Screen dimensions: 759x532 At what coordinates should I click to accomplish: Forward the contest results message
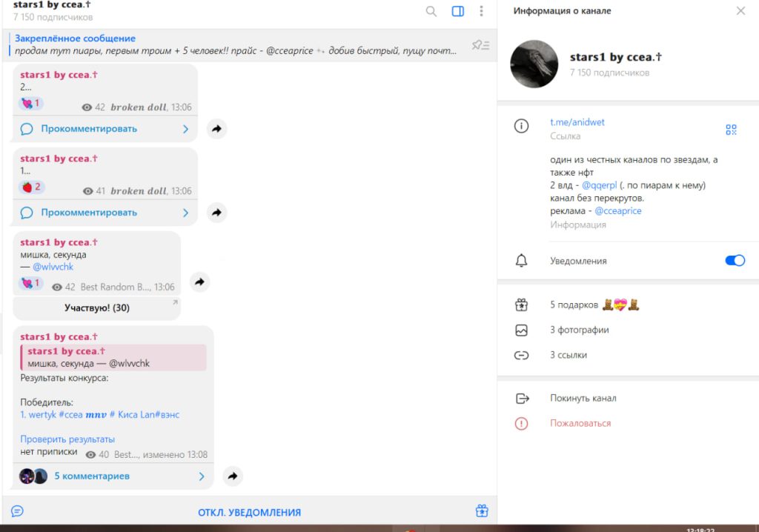click(232, 476)
